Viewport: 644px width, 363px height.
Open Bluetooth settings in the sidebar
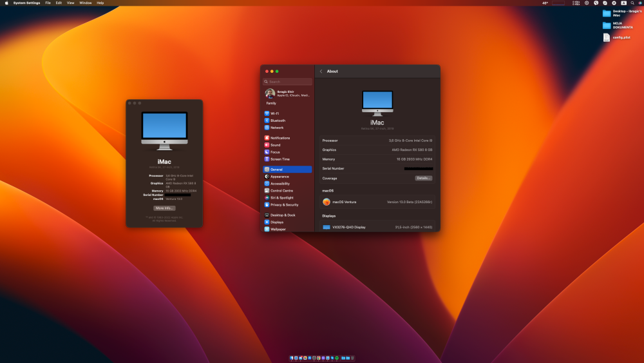click(287, 121)
